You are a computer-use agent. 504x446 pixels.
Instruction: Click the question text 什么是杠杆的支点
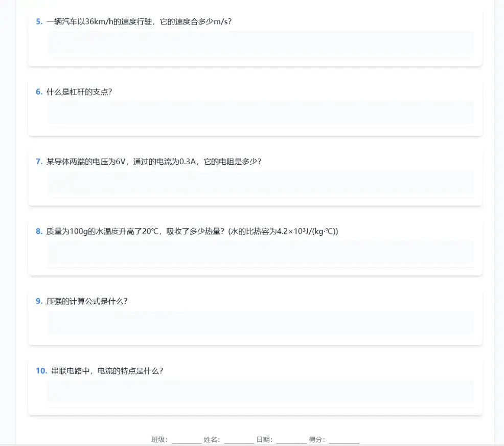click(x=79, y=92)
